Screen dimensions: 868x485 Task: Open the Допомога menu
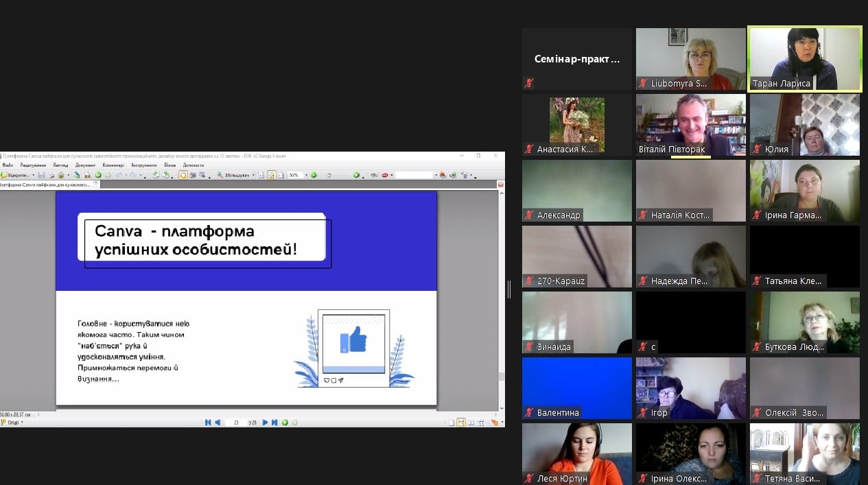click(x=193, y=165)
